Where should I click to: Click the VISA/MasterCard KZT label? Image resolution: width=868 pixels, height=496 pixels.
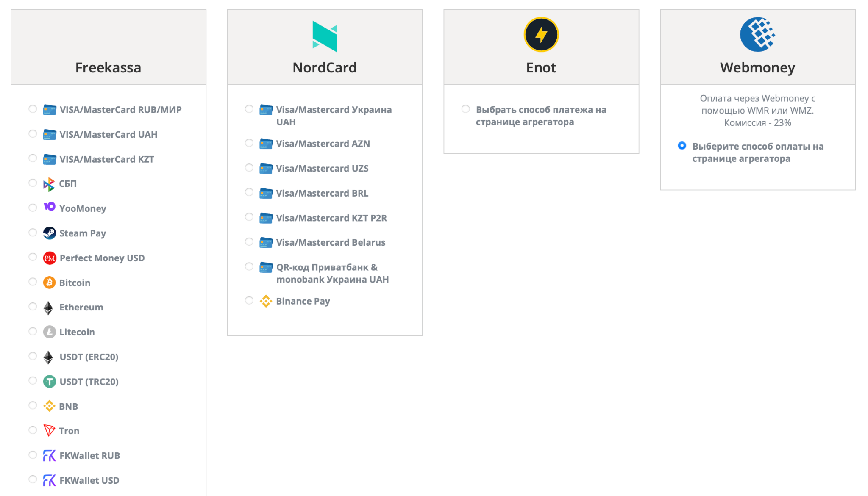107,160
